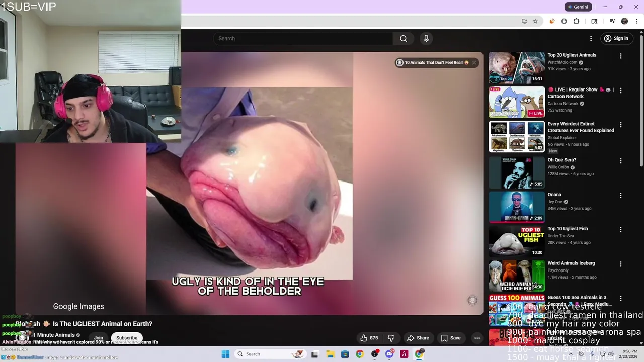The width and height of the screenshot is (644, 362).
Task: Open the orange extension icon in Chrome toolbar
Action: (x=552, y=21)
